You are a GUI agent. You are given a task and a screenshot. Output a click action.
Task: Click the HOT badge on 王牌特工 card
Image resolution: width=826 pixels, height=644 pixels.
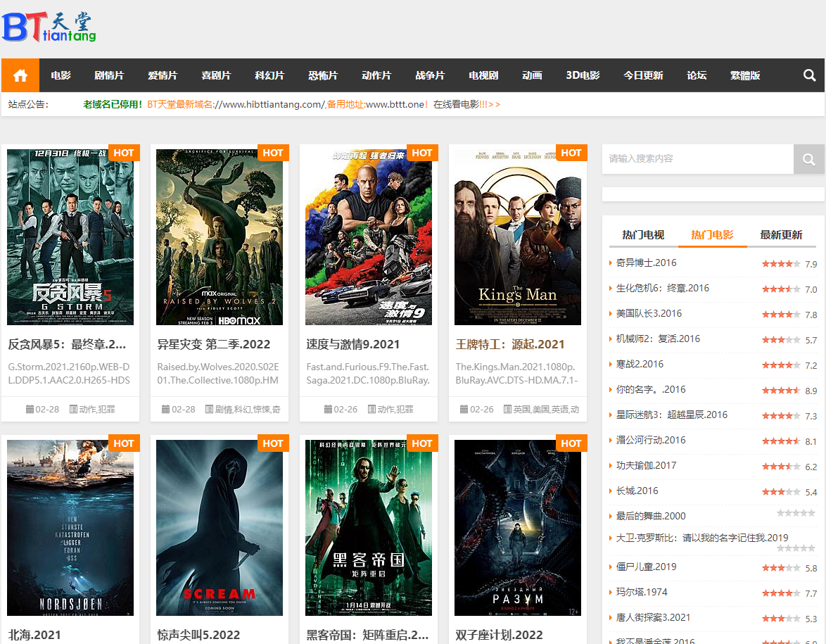point(571,153)
